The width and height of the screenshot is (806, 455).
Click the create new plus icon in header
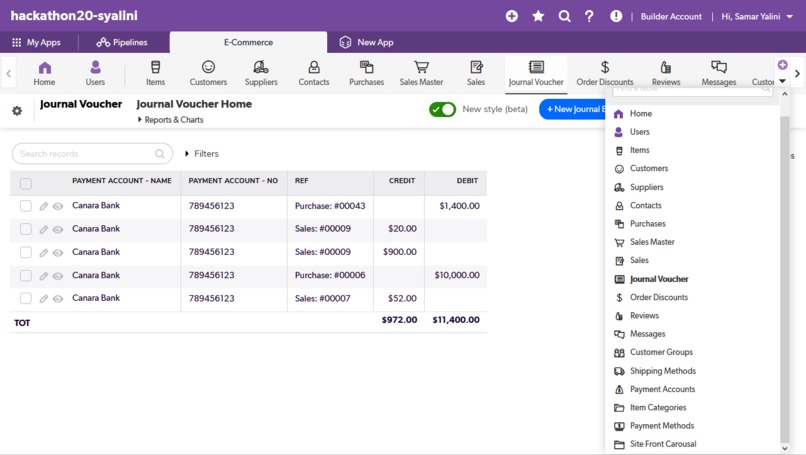pyautogui.click(x=511, y=16)
